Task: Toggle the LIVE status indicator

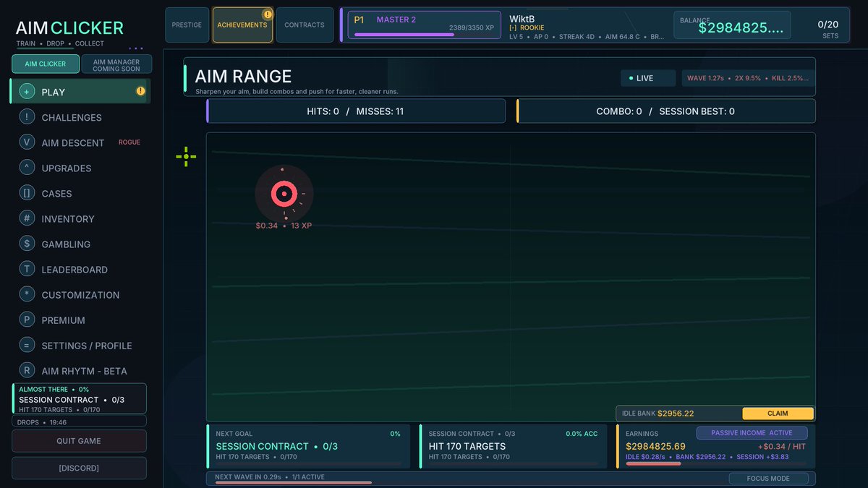Action: point(648,78)
